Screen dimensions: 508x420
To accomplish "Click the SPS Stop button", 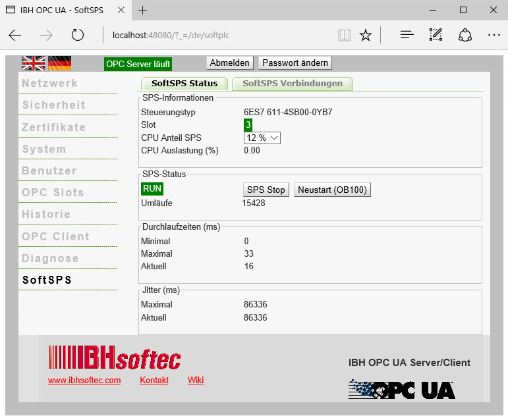I will [x=266, y=190].
